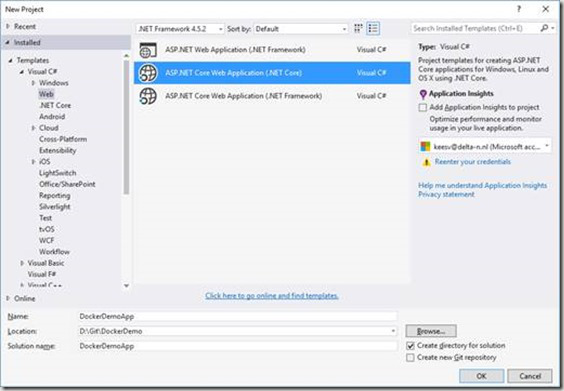Image resolution: width=564 pixels, height=391 pixels.
Task: Click the search magnifier icon
Action: tap(544, 28)
